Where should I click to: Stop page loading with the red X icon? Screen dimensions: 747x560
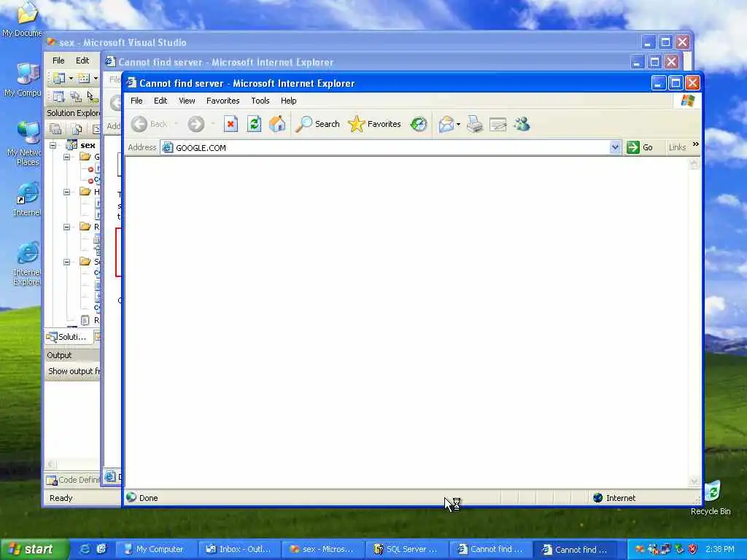point(231,124)
